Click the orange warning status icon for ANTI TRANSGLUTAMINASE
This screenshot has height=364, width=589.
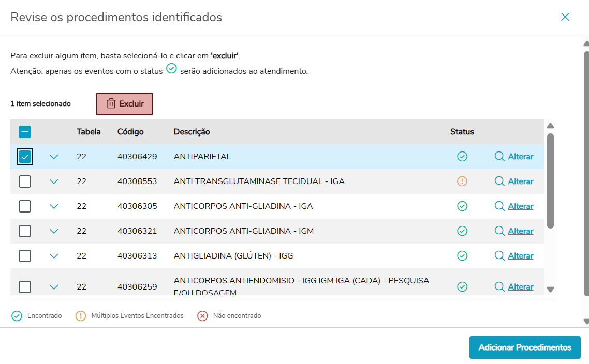pos(462,181)
